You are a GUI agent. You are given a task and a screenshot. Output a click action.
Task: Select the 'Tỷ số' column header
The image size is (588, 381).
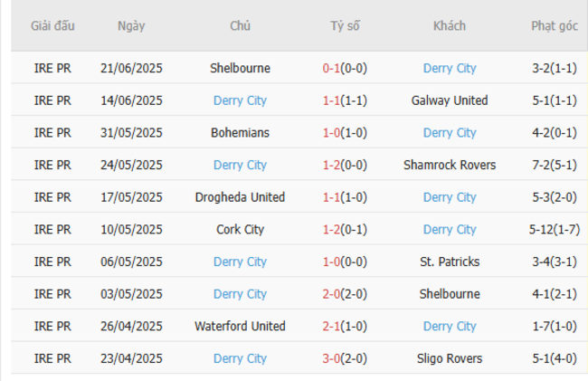click(345, 25)
